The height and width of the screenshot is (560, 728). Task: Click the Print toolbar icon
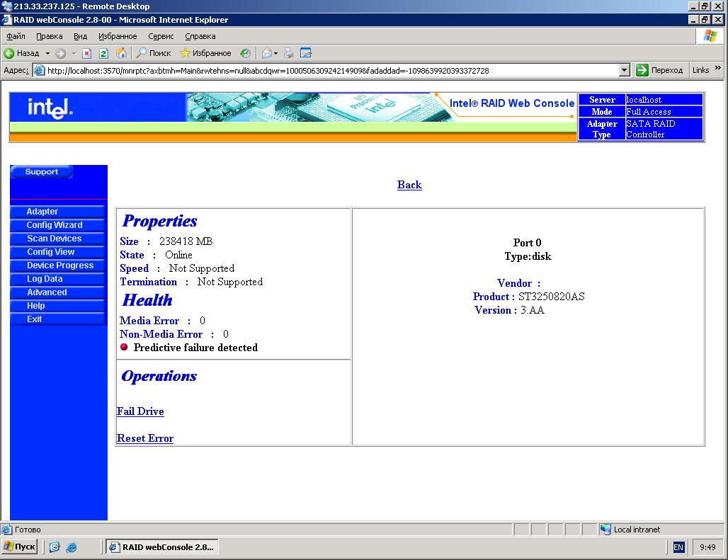tap(288, 53)
